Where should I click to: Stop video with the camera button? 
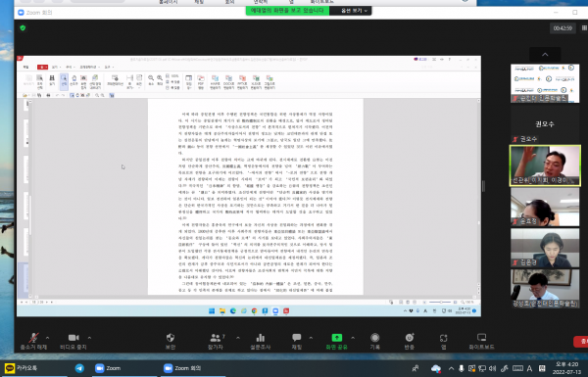(x=73, y=342)
